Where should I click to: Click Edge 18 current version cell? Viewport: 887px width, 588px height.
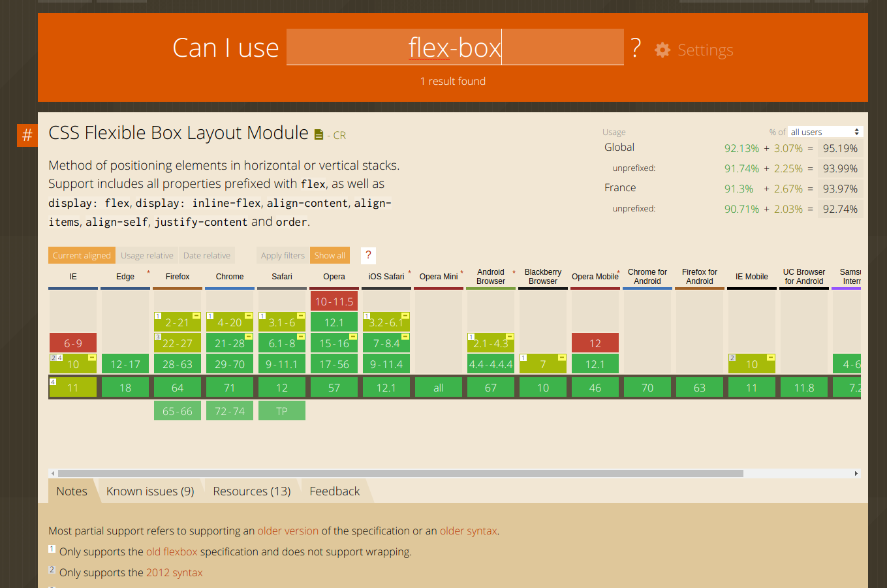tap(125, 388)
